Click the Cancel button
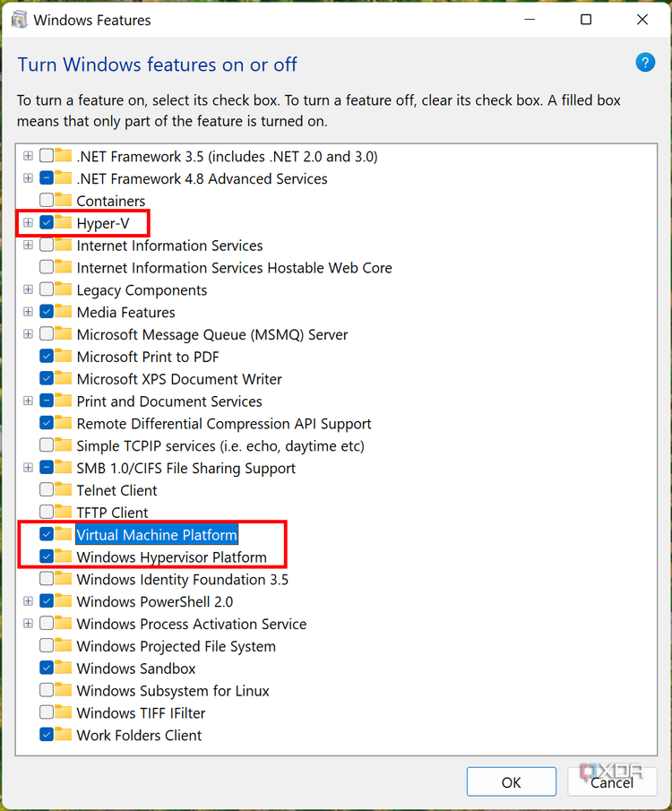The width and height of the screenshot is (672, 811). [x=613, y=781]
